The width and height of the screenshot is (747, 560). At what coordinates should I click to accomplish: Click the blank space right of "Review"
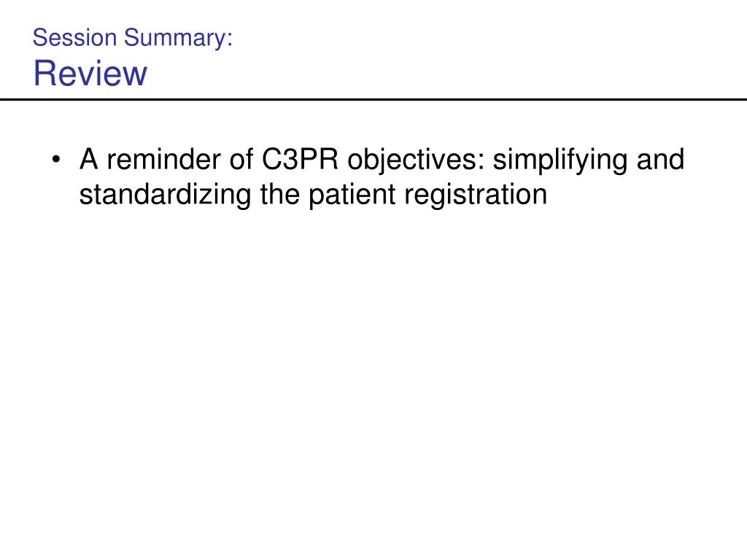coord(438,74)
